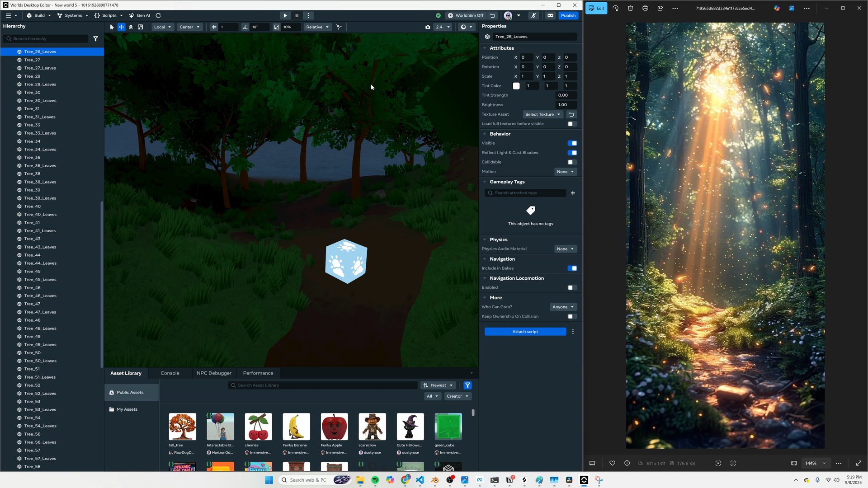
Task: Click the Attach script button
Action: pyautogui.click(x=525, y=332)
